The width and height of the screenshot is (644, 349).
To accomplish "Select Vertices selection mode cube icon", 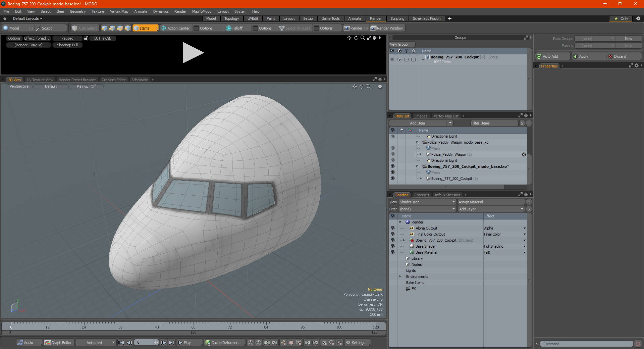I will pos(104,28).
